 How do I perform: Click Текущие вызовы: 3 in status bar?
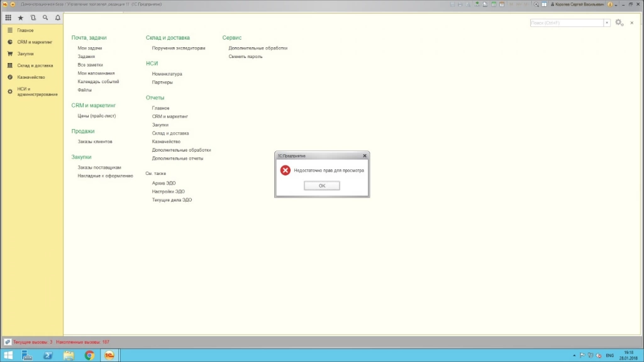click(x=33, y=342)
